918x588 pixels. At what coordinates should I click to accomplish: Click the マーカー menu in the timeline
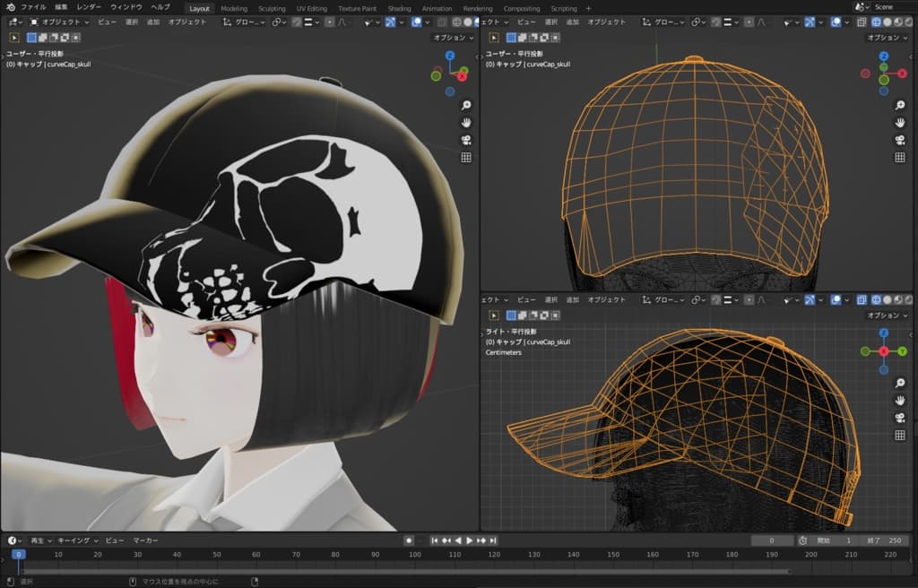pos(145,540)
